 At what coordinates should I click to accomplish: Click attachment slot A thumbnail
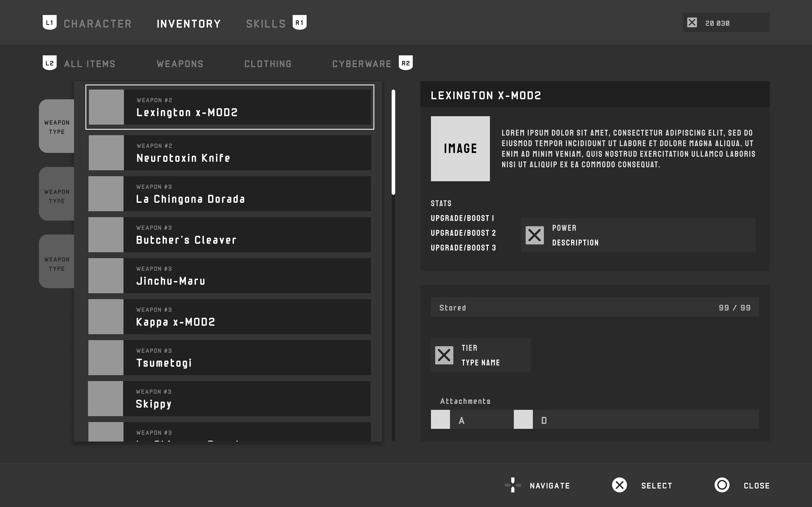(x=440, y=419)
